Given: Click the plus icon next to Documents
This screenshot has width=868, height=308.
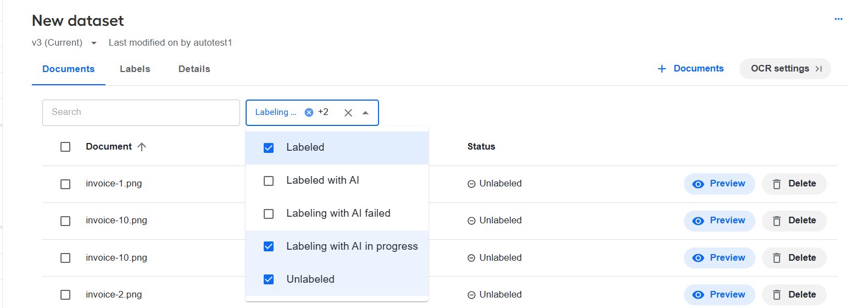Looking at the screenshot, I should (x=662, y=69).
